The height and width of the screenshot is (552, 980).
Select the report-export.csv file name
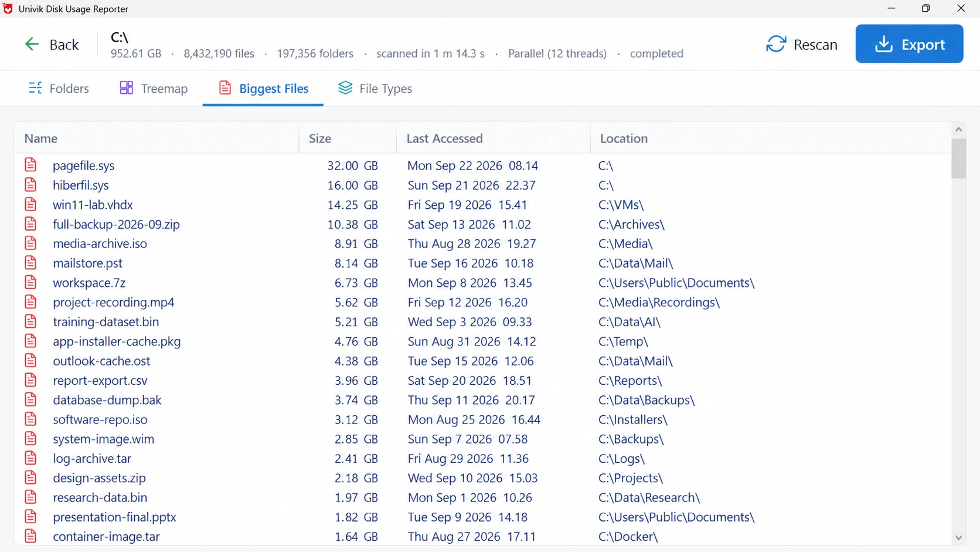(x=100, y=380)
